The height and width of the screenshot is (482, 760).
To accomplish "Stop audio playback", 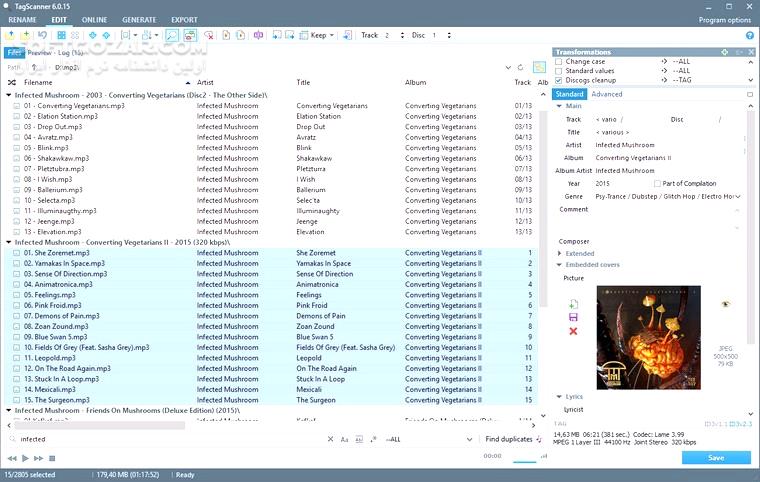I will coord(52,458).
